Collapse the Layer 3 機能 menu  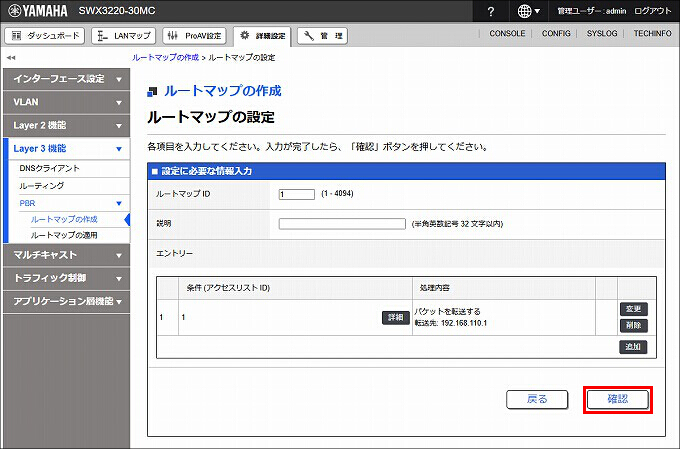(x=66, y=149)
